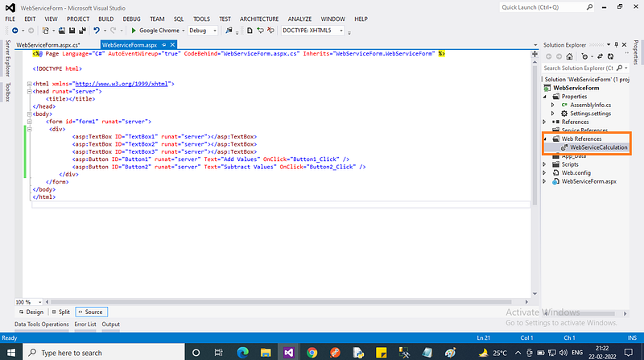Click the split-editor handle above vertical scrollbar
Image resolution: width=644 pixels, height=360 pixels.
point(535,54)
